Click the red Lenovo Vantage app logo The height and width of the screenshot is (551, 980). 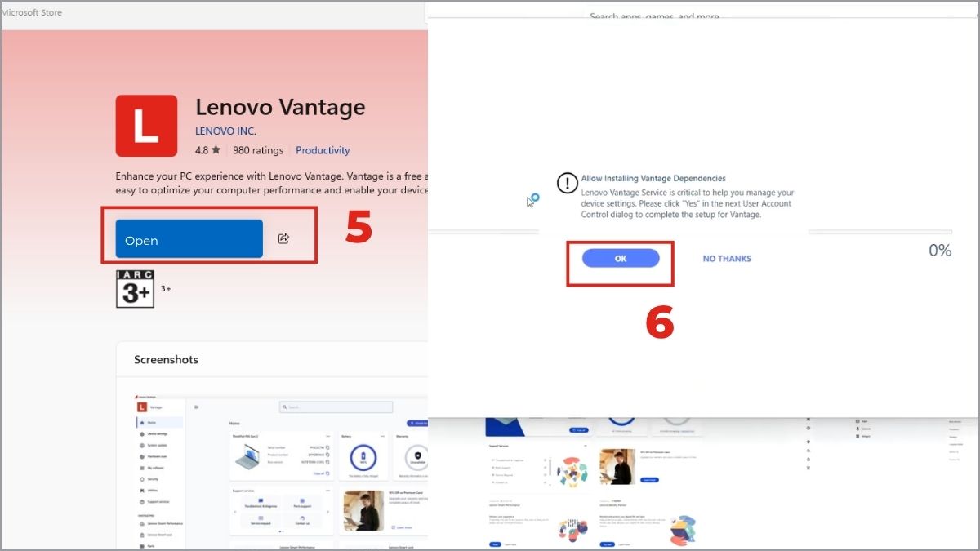coord(146,126)
